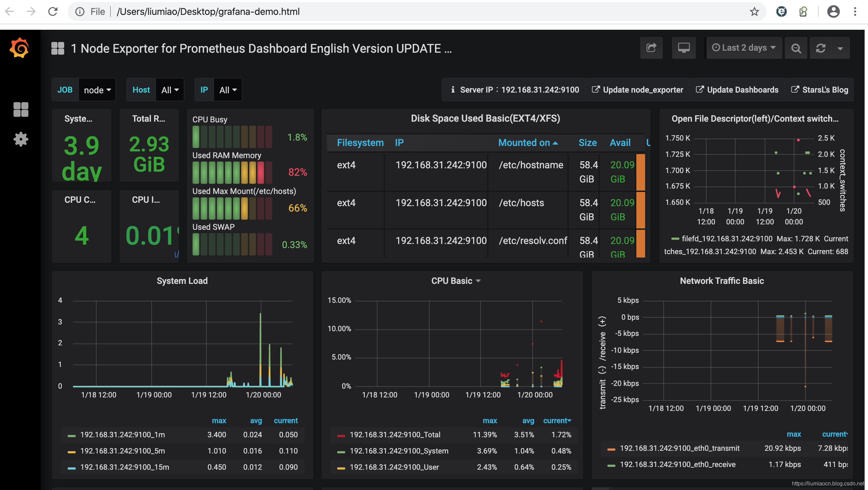
Task: Open the JOB node dropdown
Action: tap(97, 90)
